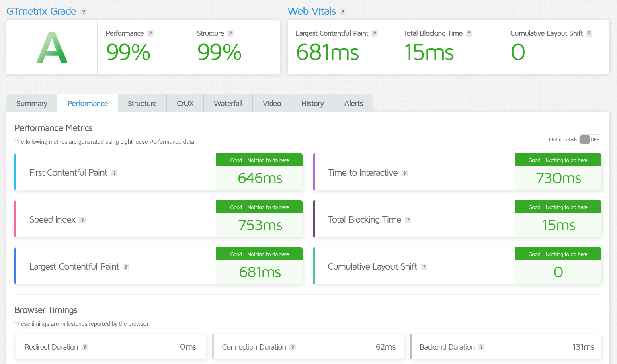Click the question mark beside the Largest Contentful Paint web vital
Viewport: 617px width, 364px height.
(375, 33)
